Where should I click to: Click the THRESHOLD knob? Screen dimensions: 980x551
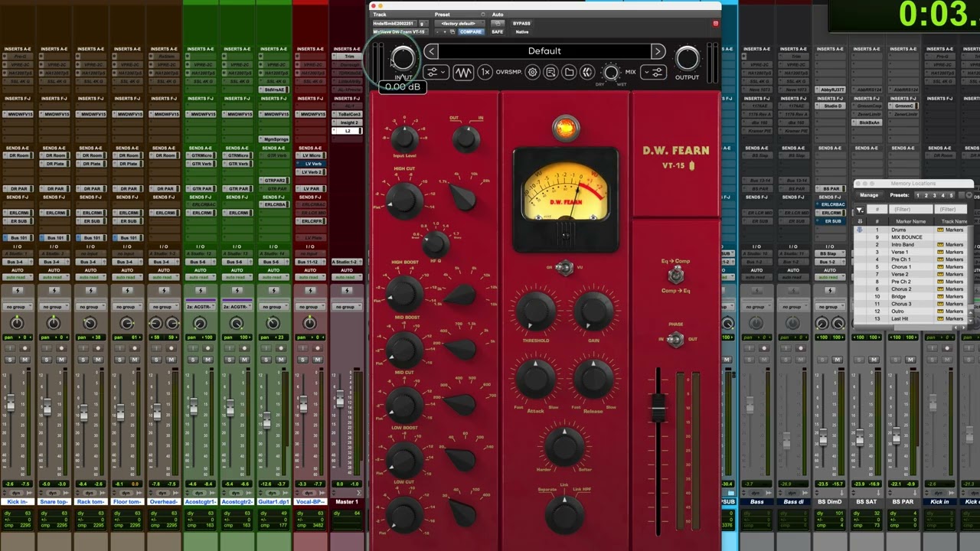pyautogui.click(x=535, y=311)
